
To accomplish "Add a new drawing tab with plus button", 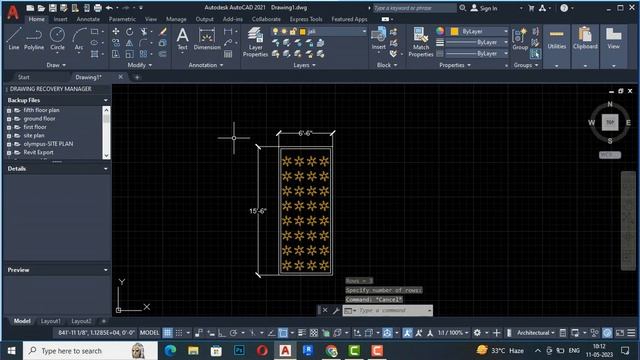I will click(137, 77).
